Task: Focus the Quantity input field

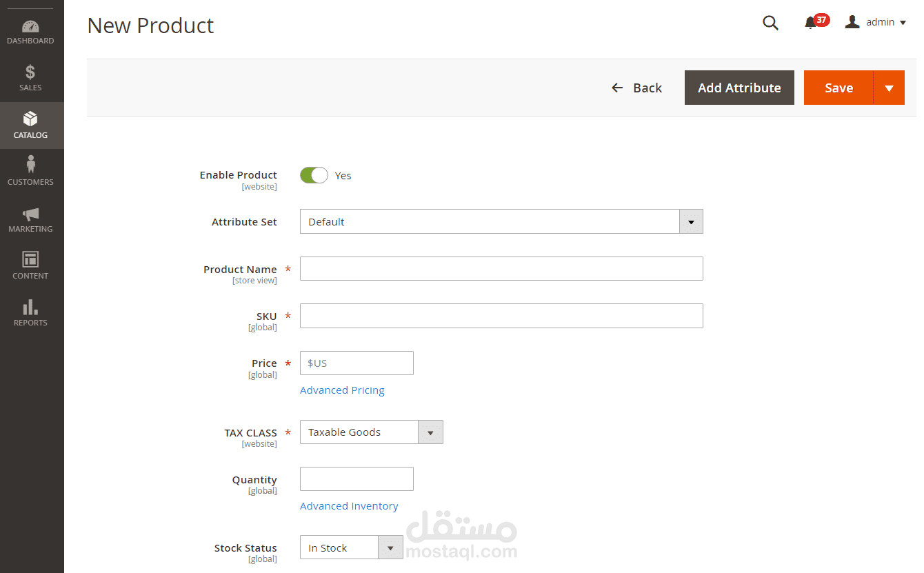Action: [x=356, y=479]
